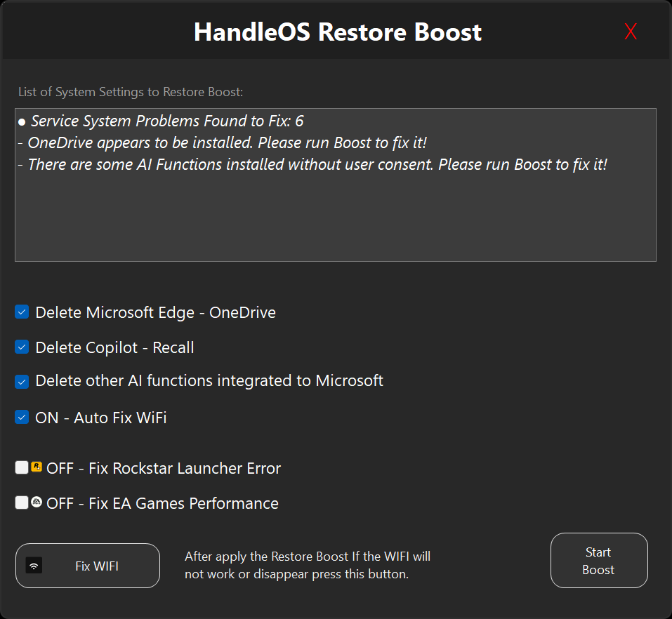
Task: Click the HandleOS Restore Boost title
Action: point(338,32)
